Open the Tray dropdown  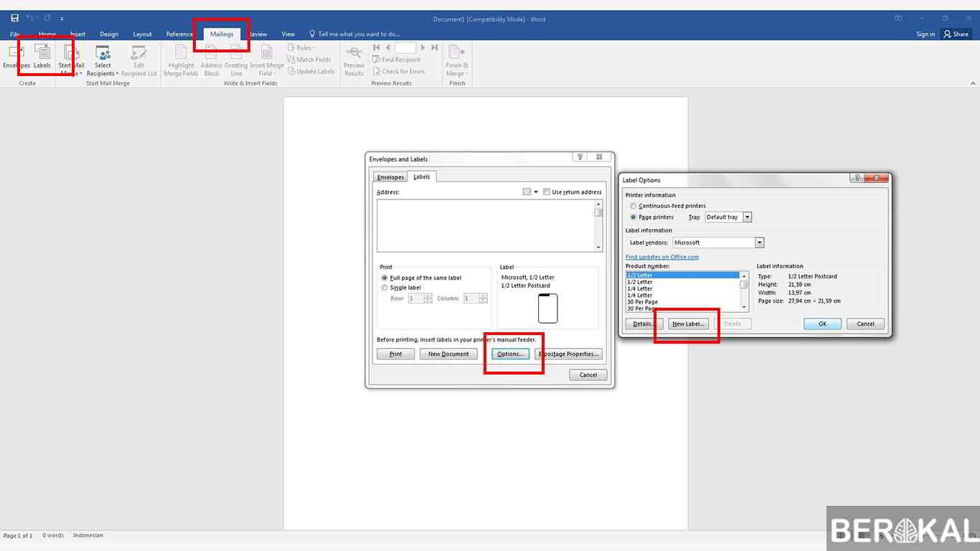747,217
